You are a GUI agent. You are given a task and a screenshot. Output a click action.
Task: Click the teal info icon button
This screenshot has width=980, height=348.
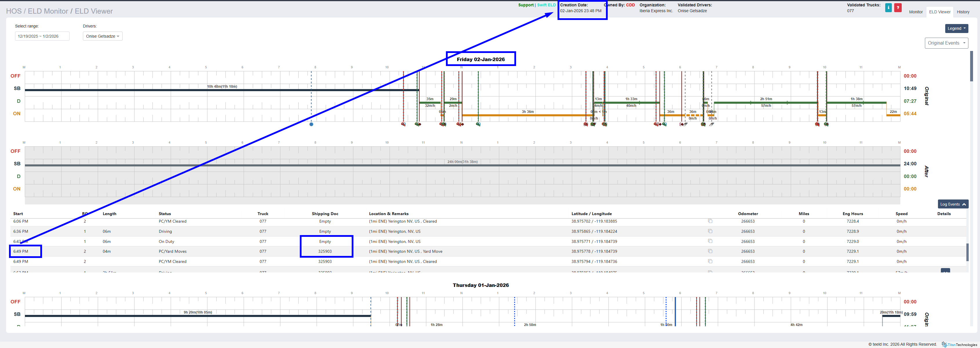[x=888, y=8]
